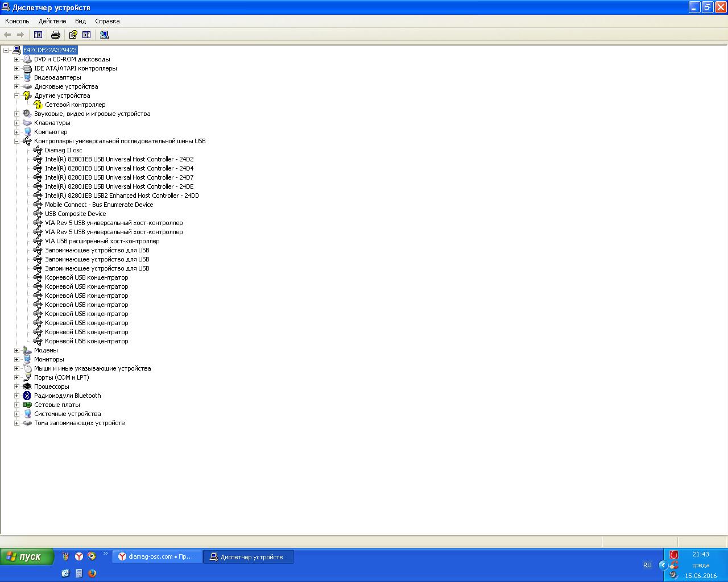The width and height of the screenshot is (728, 582).
Task: Expand DVD и CD-ROM дисководы
Action: [16, 59]
